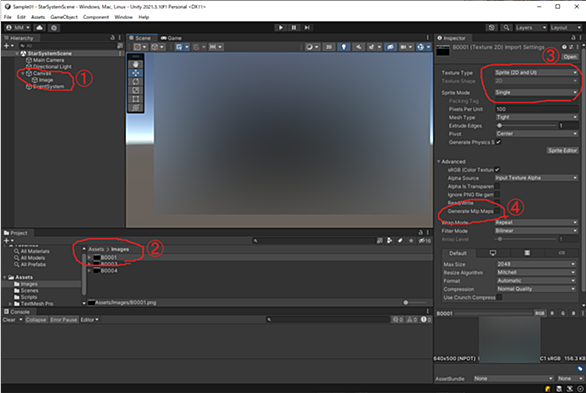The width and height of the screenshot is (586, 393).
Task: Switch to the Game tab
Action: point(171,38)
